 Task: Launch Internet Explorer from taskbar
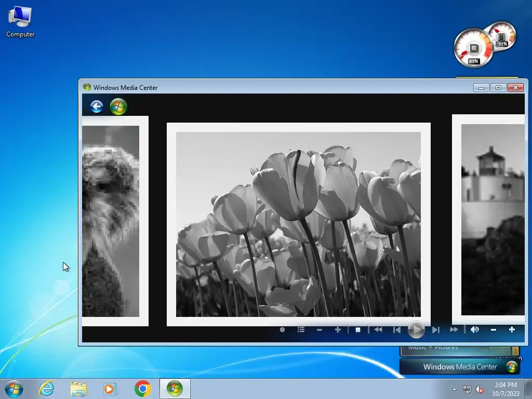coord(46,389)
